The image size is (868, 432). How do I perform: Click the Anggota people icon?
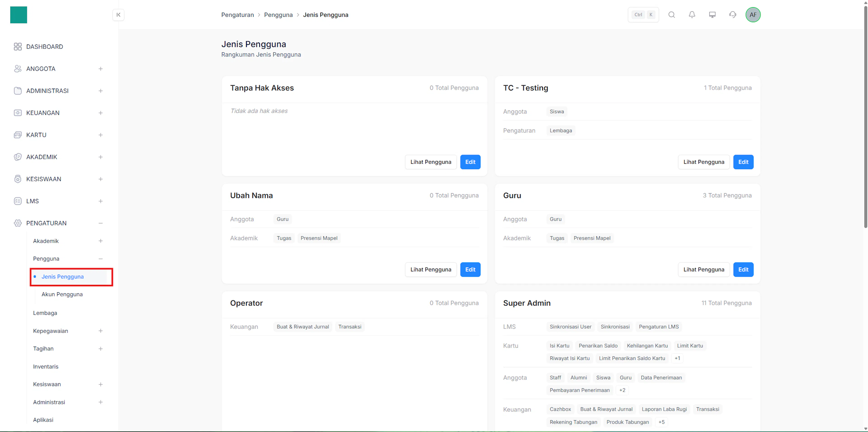coord(18,69)
